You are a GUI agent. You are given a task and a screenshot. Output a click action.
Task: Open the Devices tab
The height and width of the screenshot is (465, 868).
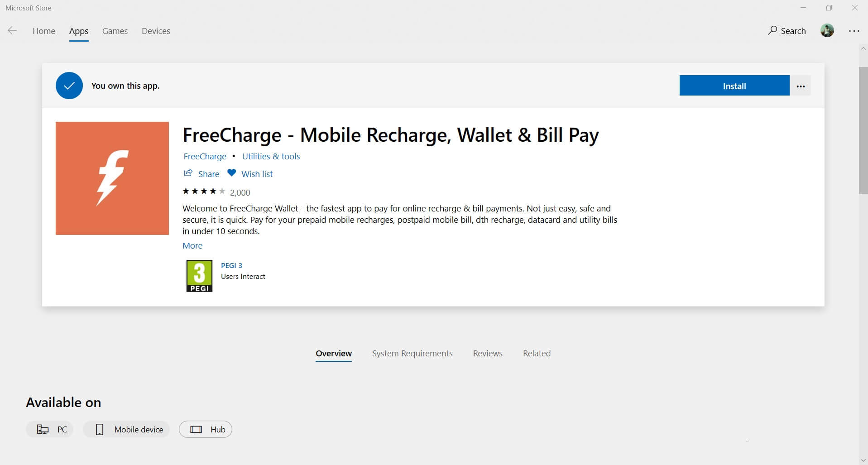[x=156, y=31]
